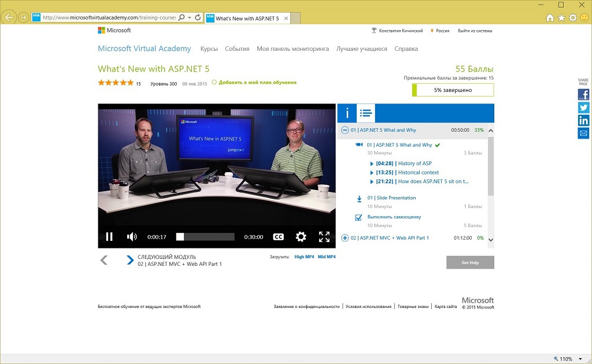
Task: Toggle closed captions CC button
Action: click(278, 237)
